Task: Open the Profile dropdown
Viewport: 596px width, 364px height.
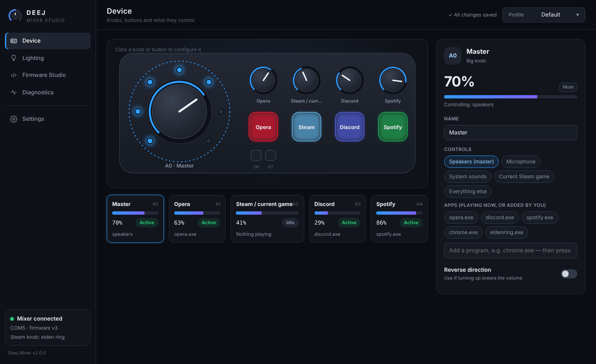Action: tap(544, 15)
